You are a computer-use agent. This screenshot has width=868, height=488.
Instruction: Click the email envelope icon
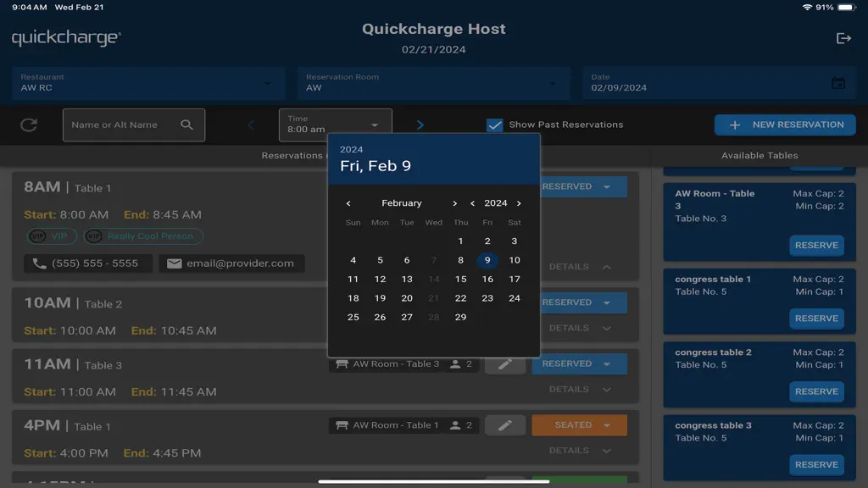[x=175, y=263]
